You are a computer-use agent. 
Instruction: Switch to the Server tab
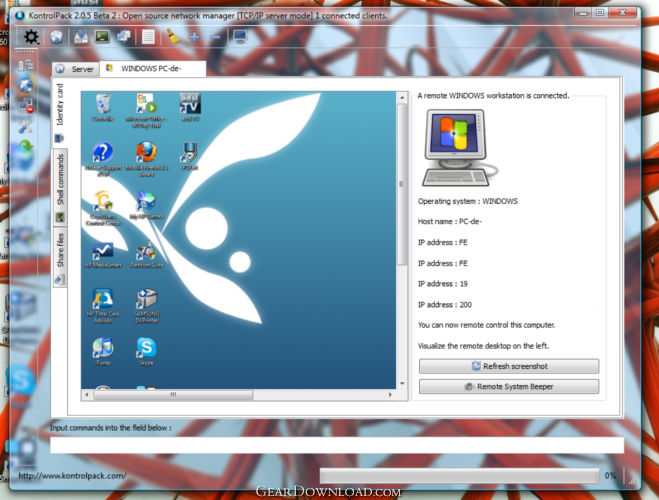(76, 69)
